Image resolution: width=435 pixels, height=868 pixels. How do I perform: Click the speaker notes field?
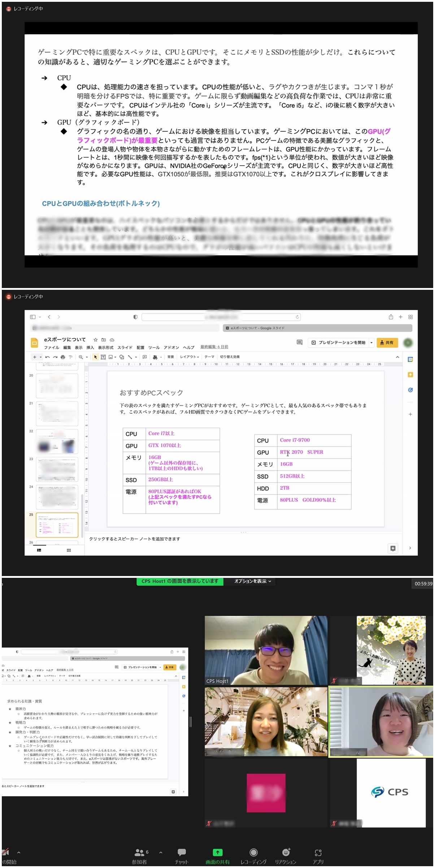[244, 539]
